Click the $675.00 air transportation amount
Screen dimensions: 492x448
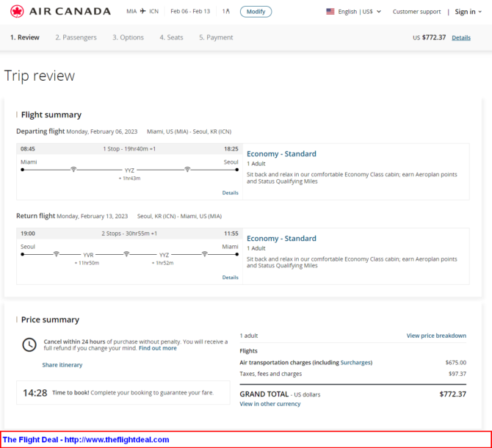tap(456, 362)
